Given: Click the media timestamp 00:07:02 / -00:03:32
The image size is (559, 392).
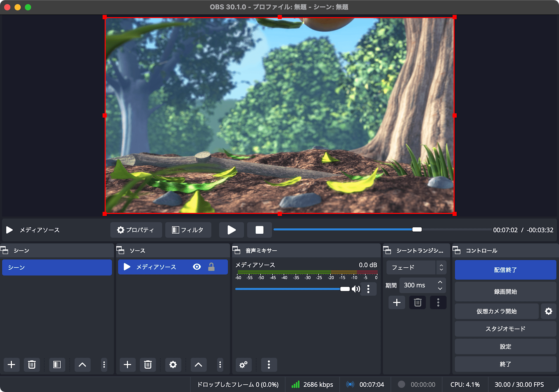Looking at the screenshot, I should (523, 230).
